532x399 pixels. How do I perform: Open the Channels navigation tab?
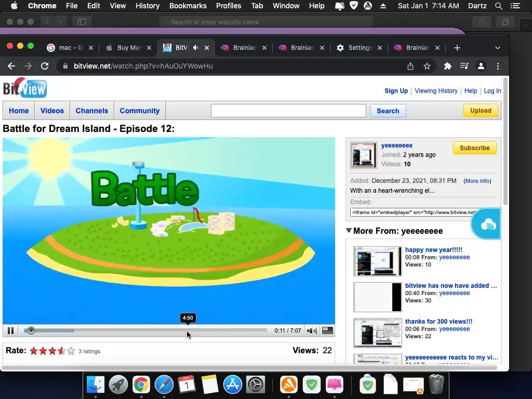(x=91, y=111)
